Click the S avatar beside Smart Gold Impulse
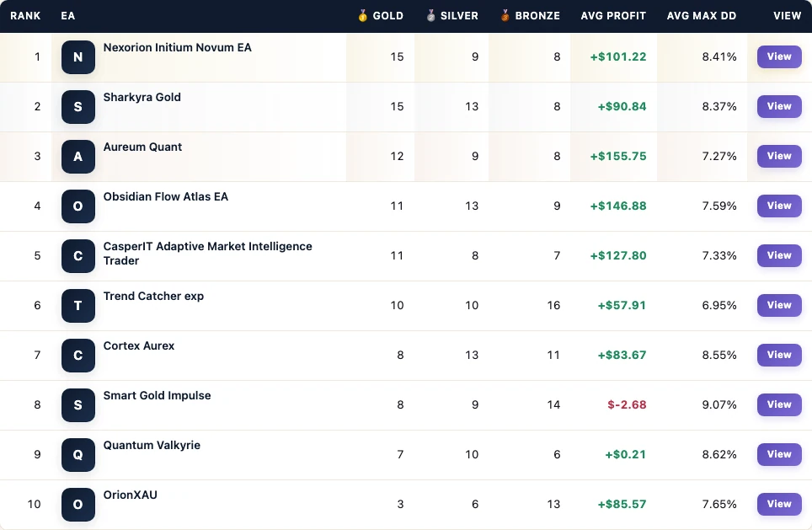Image resolution: width=812 pixels, height=530 pixels. pos(78,405)
